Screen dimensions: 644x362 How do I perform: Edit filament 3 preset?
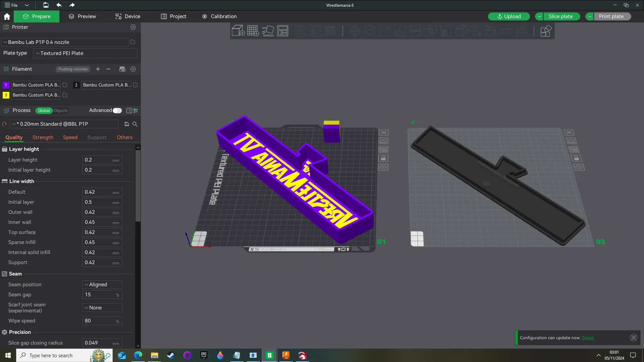coord(65,95)
